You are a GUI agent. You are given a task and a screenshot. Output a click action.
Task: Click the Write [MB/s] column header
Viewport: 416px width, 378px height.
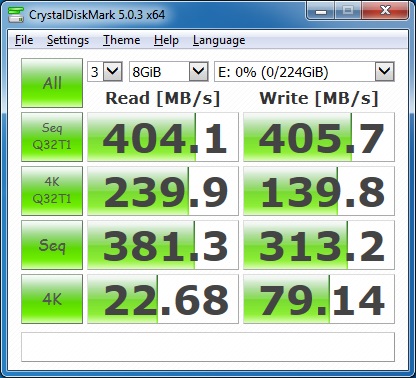click(319, 99)
